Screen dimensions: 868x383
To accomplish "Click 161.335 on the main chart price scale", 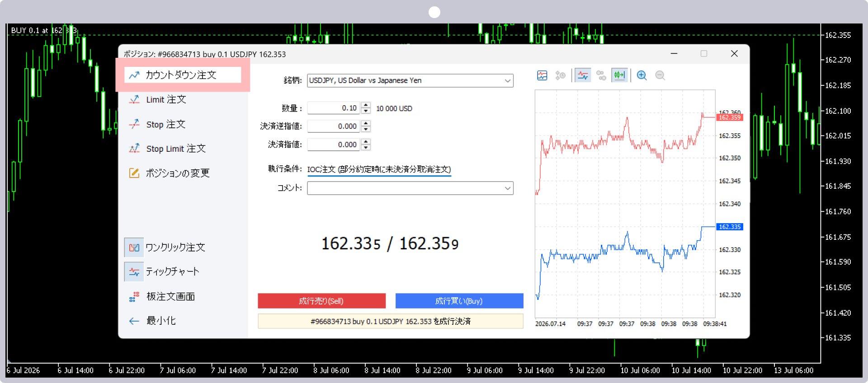I will [x=838, y=338].
